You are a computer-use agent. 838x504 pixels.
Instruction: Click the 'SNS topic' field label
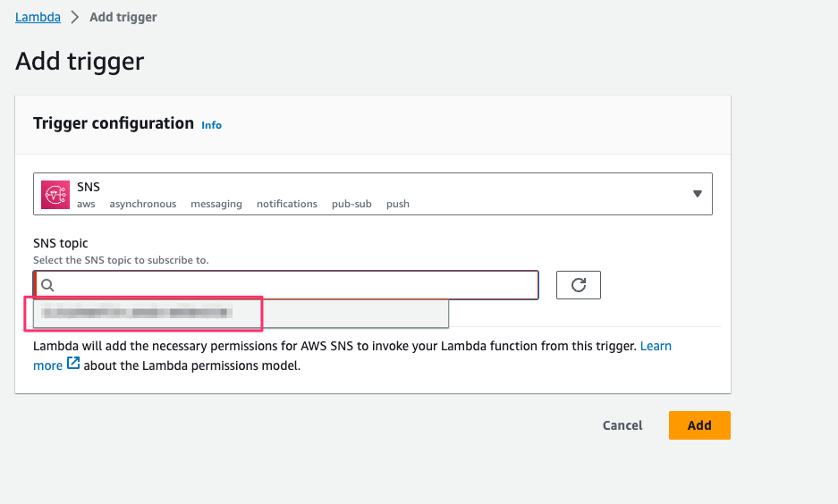coord(61,243)
